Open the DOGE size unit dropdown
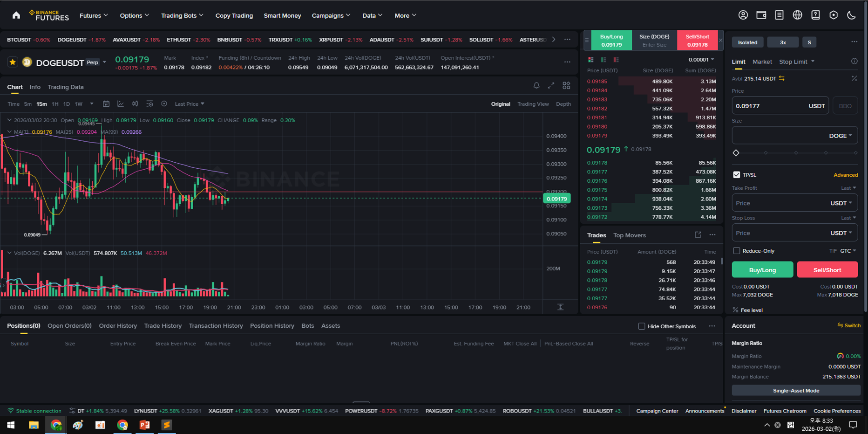The width and height of the screenshot is (868, 434). click(x=841, y=136)
